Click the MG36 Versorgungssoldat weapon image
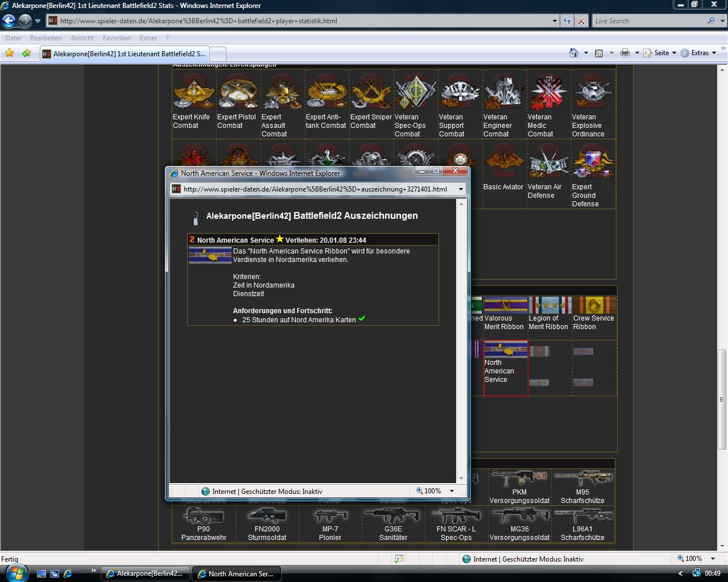 point(519,516)
